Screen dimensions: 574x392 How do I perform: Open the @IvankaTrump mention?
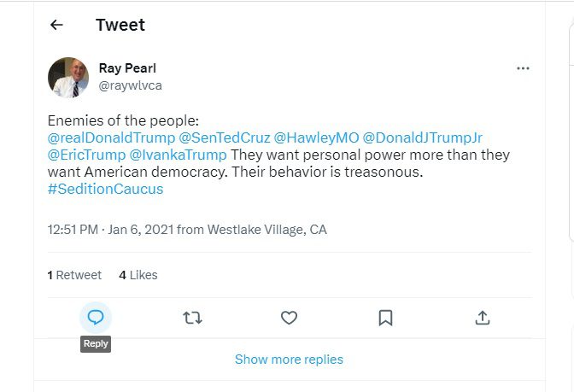click(x=178, y=155)
